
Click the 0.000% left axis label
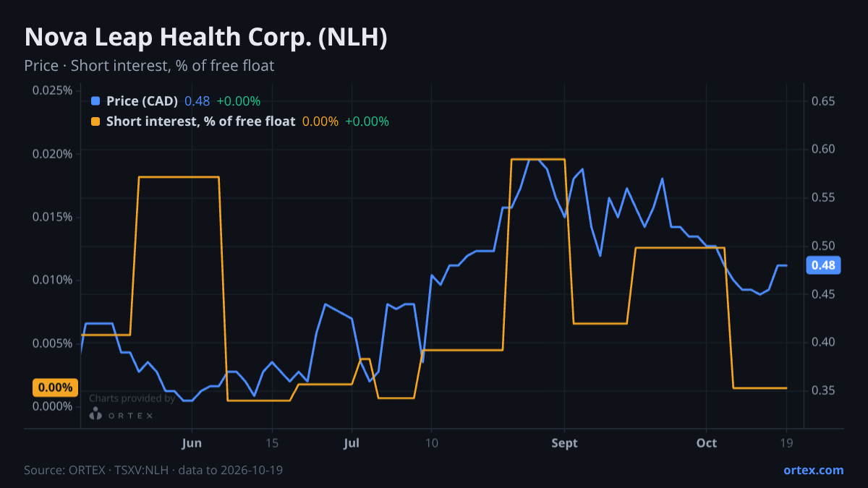click(x=53, y=406)
